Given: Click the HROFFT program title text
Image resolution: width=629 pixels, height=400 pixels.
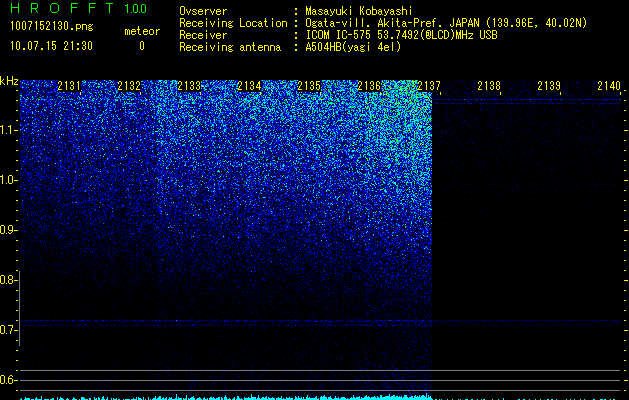Looking at the screenshot, I should pos(62,8).
